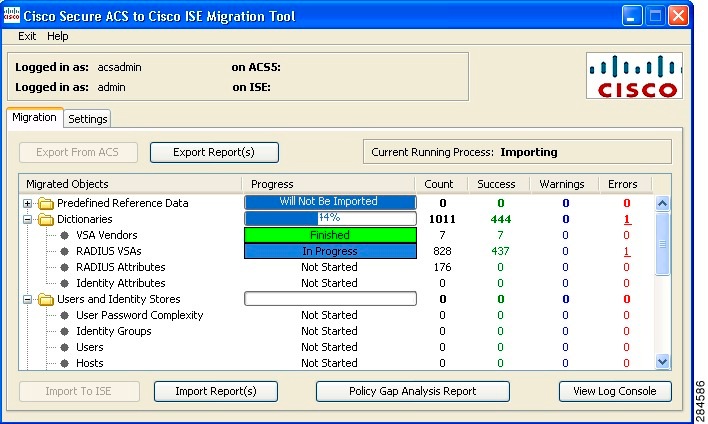Image resolution: width=708 pixels, height=424 pixels.
Task: Click the Warnings column header
Action: pyautogui.click(x=562, y=184)
